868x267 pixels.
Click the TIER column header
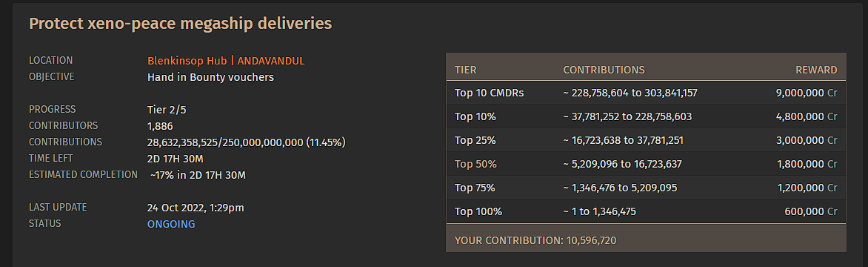(x=466, y=70)
